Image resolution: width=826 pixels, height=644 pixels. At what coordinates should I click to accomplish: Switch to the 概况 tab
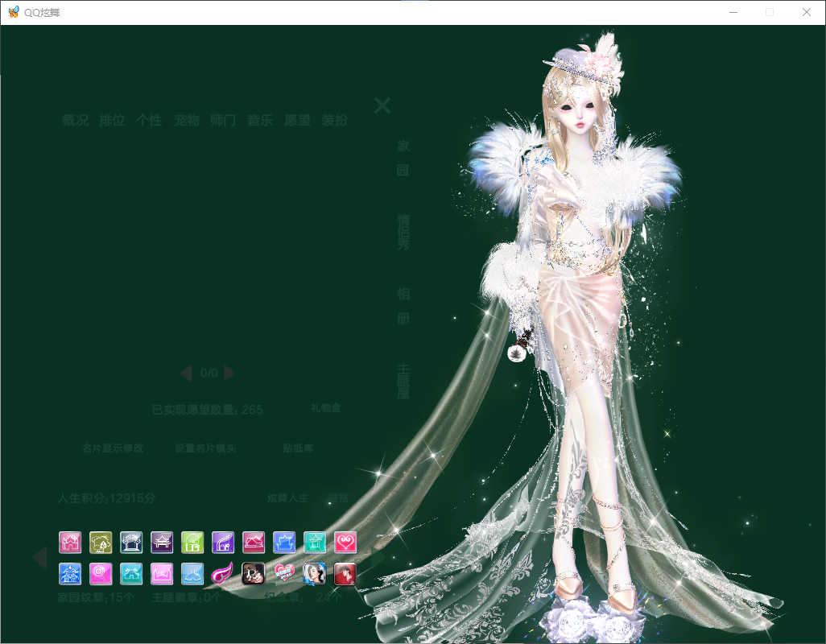[x=76, y=121]
